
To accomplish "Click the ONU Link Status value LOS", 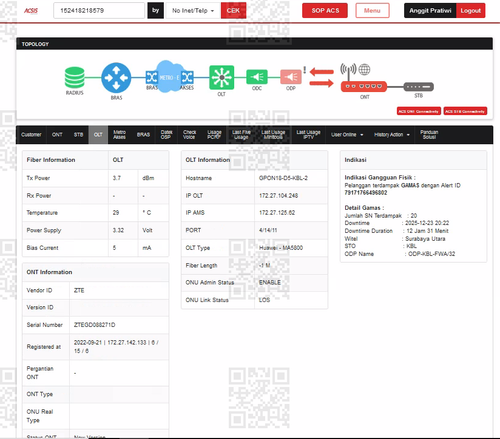I will click(264, 300).
